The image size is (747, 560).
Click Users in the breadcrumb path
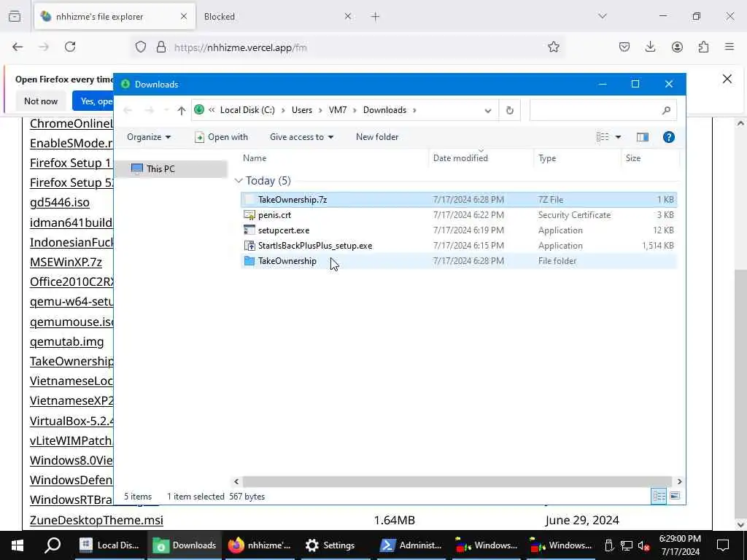(301, 110)
